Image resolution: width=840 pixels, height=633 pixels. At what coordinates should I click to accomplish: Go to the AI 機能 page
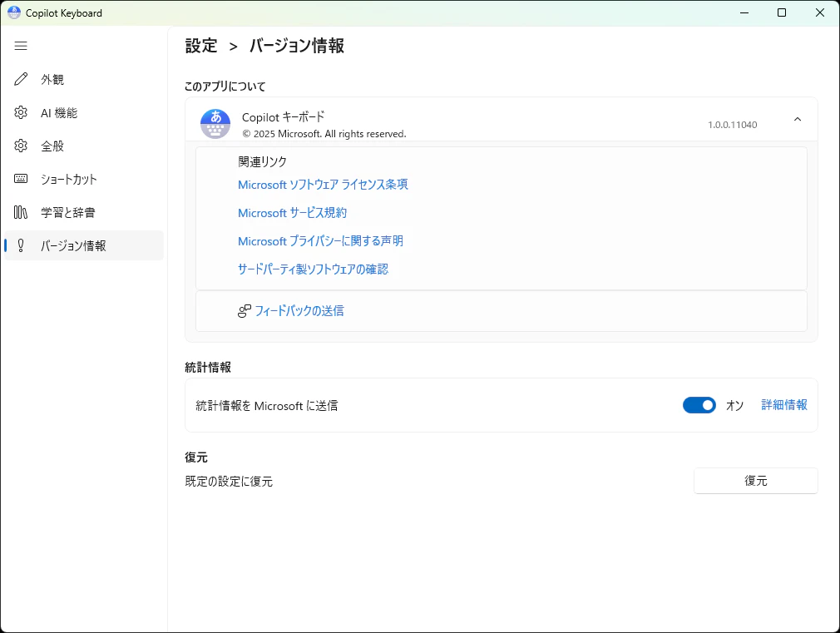83,112
